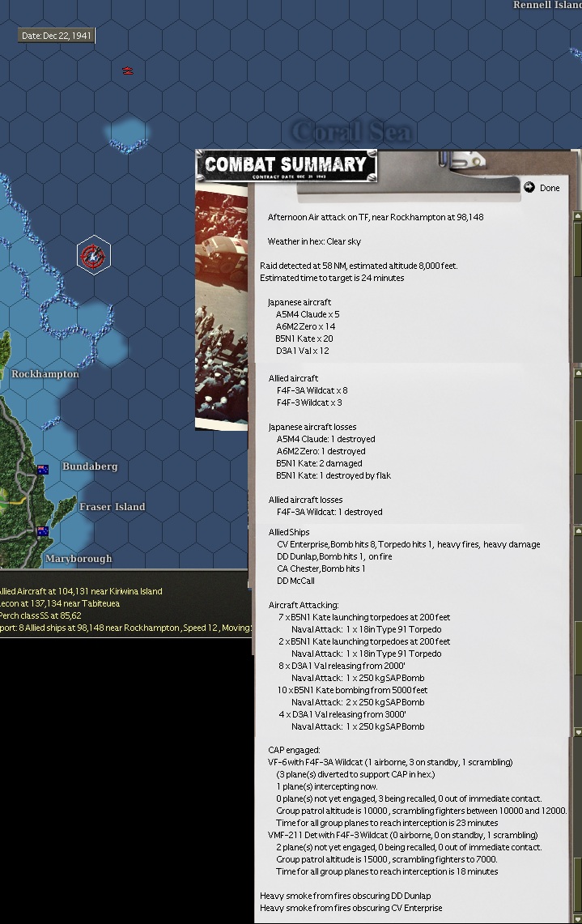The width and height of the screenshot is (582, 924).
Task: Click the CA Chester bomb hits line
Action: click(x=321, y=568)
